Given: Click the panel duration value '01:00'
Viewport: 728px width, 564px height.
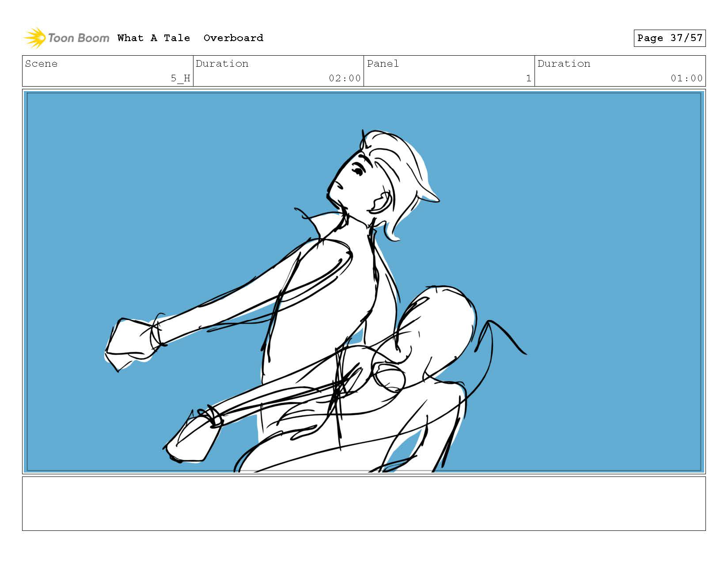Looking at the screenshot, I should coord(686,78).
